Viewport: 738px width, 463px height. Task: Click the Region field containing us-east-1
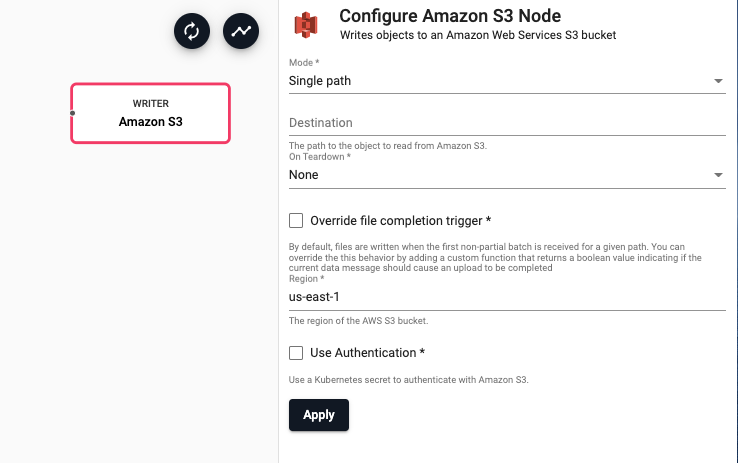click(506, 297)
